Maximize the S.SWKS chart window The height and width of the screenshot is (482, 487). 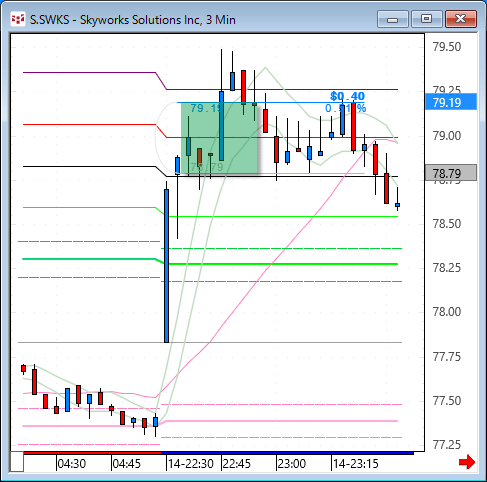(x=426, y=19)
